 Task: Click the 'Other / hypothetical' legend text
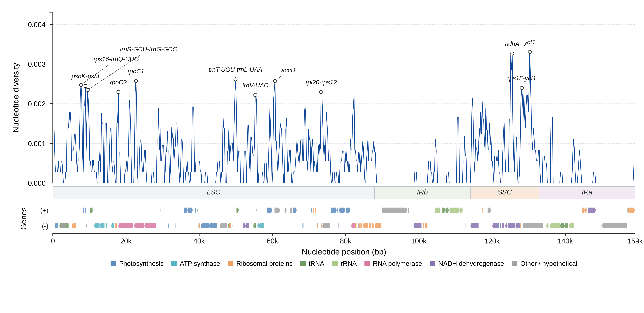pyautogui.click(x=549, y=264)
